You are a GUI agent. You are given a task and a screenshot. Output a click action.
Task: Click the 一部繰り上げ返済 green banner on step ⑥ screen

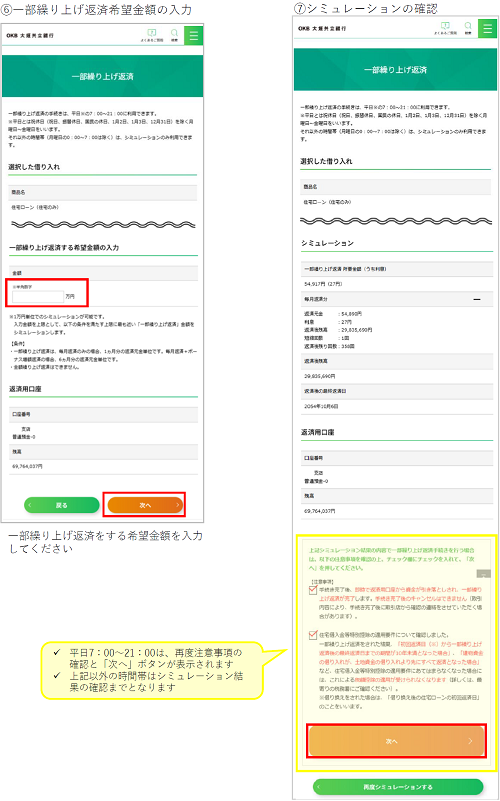coord(103,77)
